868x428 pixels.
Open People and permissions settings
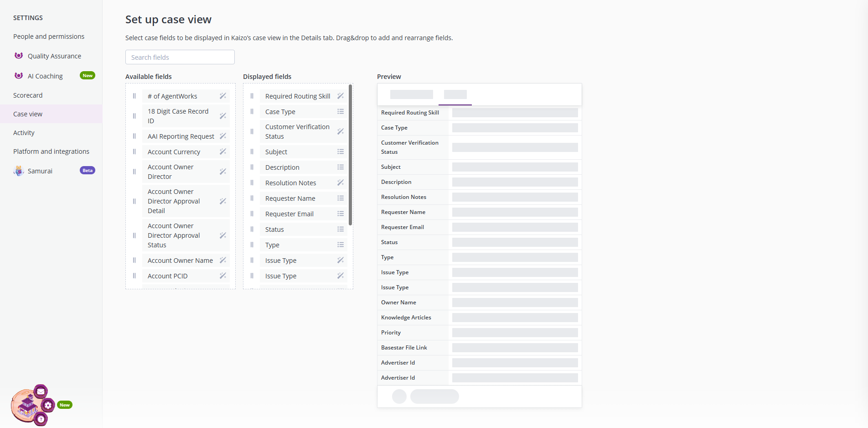49,37
